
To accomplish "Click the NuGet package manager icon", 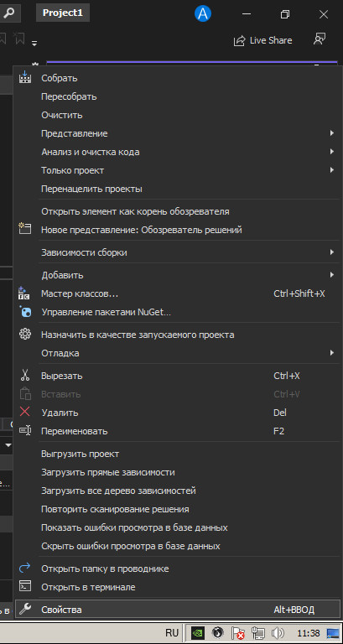I will click(25, 312).
